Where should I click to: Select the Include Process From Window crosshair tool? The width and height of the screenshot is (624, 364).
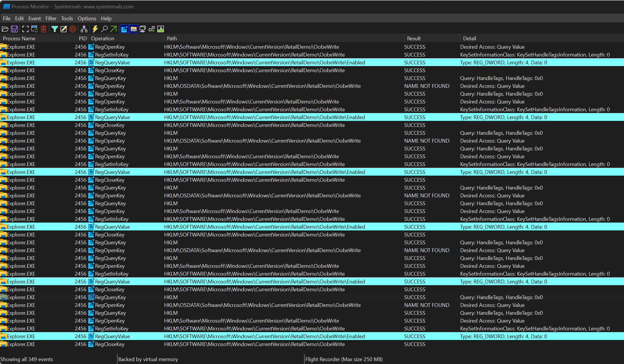point(73,29)
